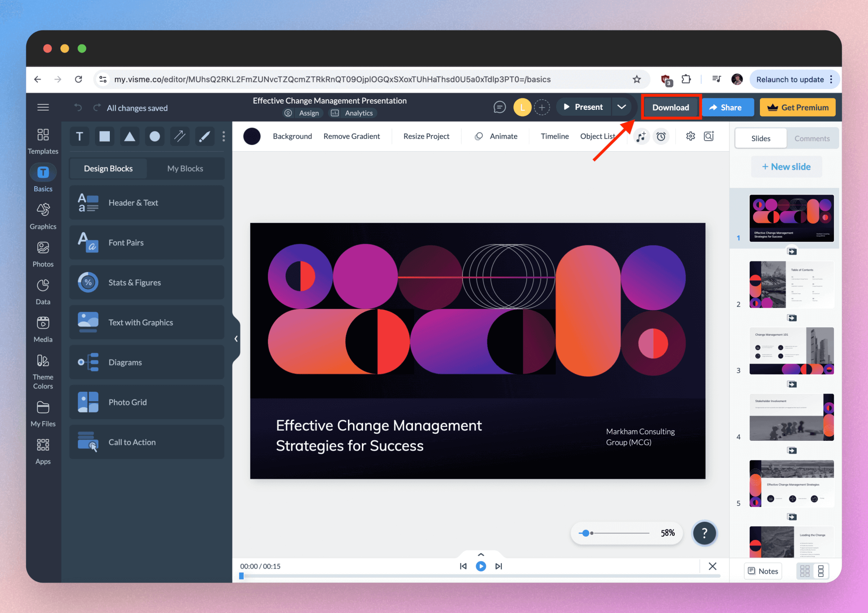Image resolution: width=868 pixels, height=613 pixels.
Task: Open the Graphics sidebar panel
Action: coord(43,216)
